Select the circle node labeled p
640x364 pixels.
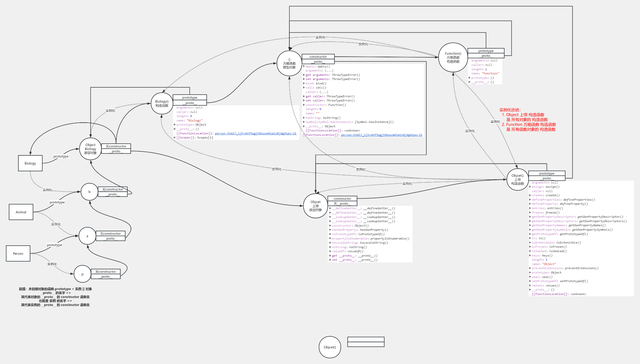coord(82,274)
